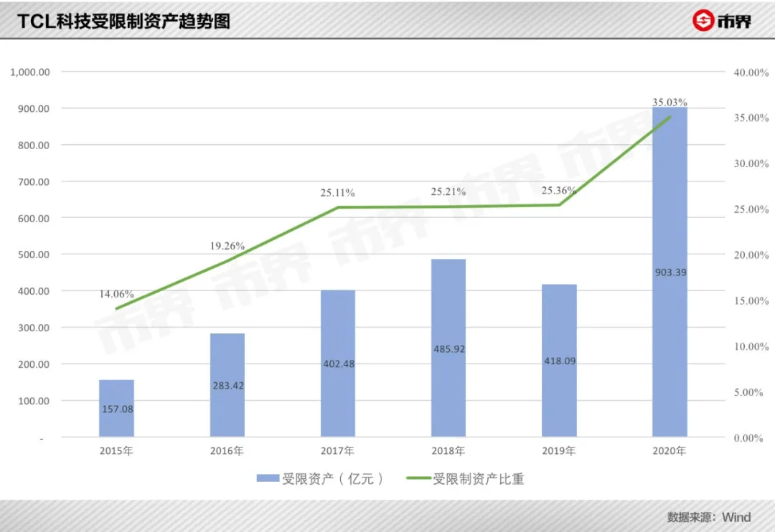Screen dimensions: 775x532
Task: Click the 25.11% line data label
Action: tap(337, 193)
